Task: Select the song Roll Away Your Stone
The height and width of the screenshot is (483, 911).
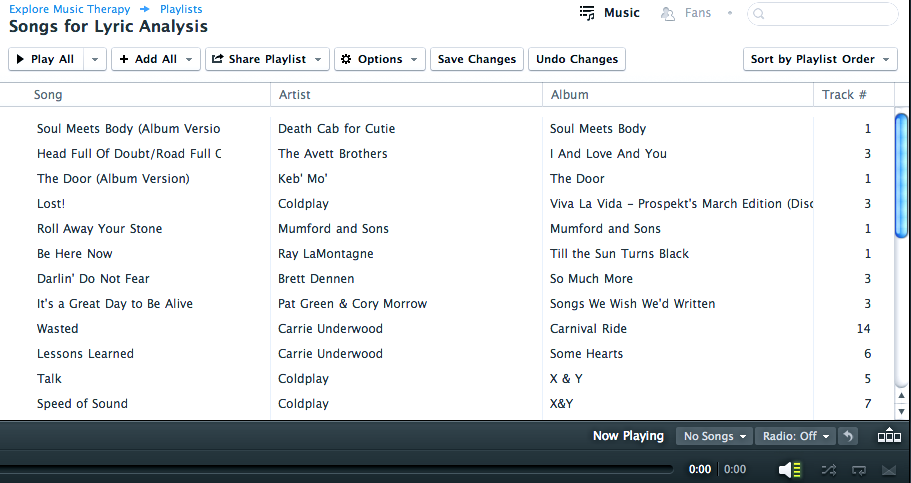Action: [x=99, y=228]
